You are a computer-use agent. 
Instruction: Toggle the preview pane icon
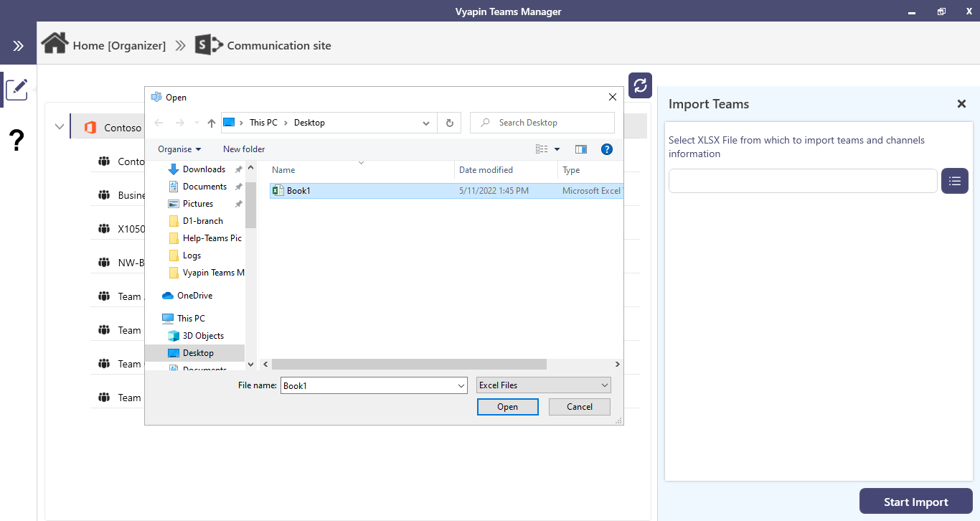point(581,149)
